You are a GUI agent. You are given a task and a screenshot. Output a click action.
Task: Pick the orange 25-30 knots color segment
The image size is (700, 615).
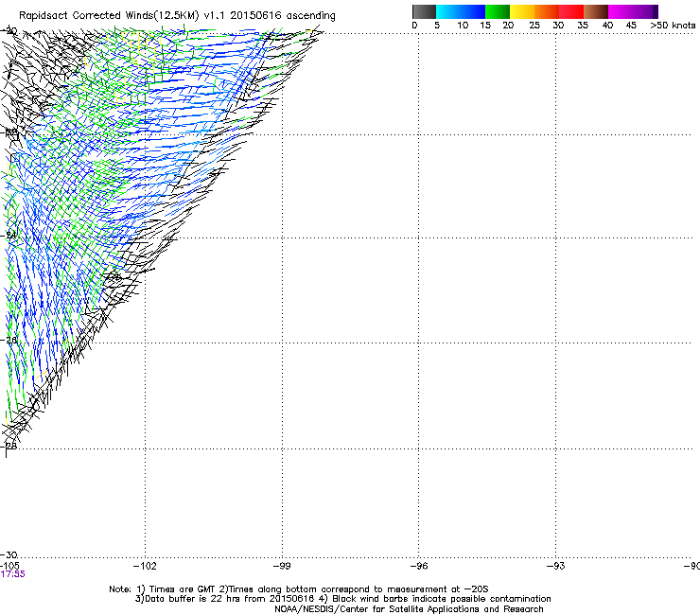tap(547, 11)
